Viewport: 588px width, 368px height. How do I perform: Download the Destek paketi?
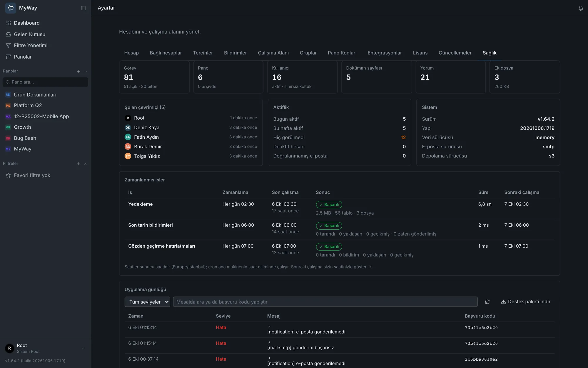526,302
